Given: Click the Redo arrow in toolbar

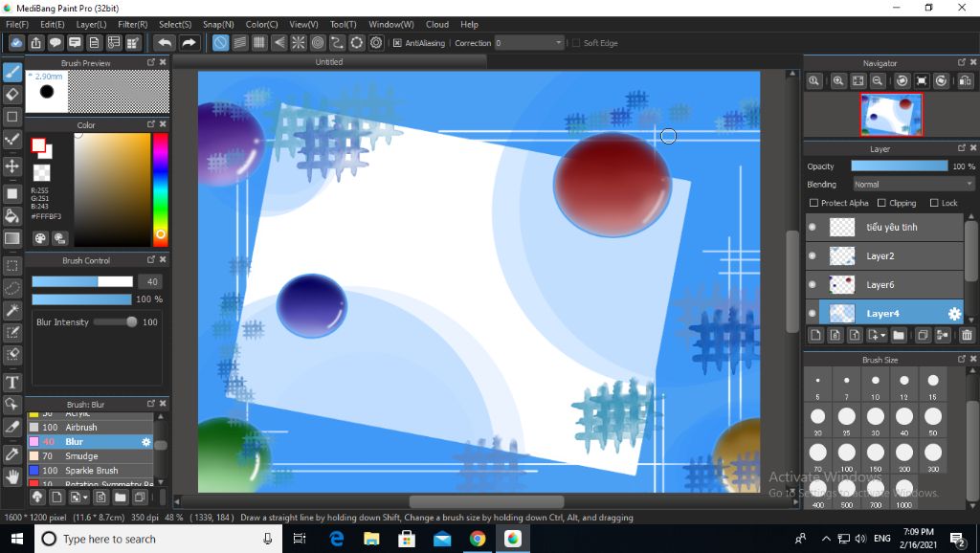Looking at the screenshot, I should coord(189,42).
